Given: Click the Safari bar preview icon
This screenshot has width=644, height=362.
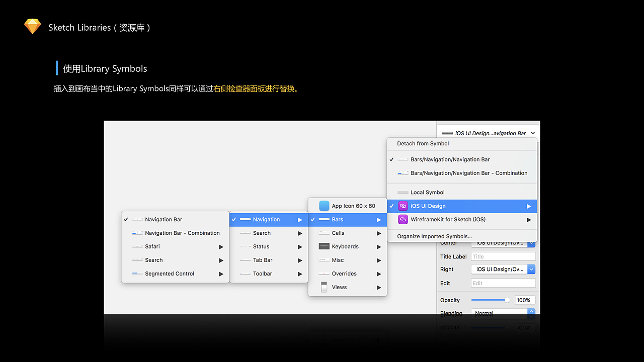Looking at the screenshot, I should [x=137, y=246].
